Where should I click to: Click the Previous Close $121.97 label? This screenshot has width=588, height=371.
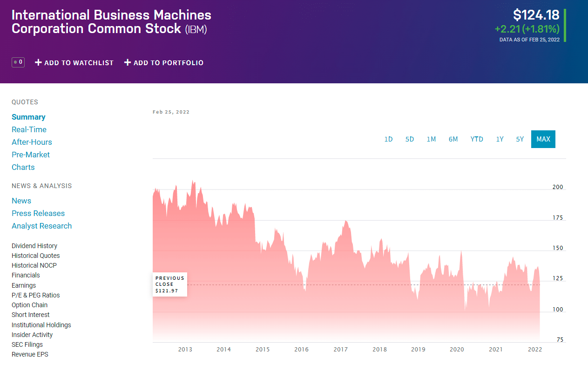(170, 284)
